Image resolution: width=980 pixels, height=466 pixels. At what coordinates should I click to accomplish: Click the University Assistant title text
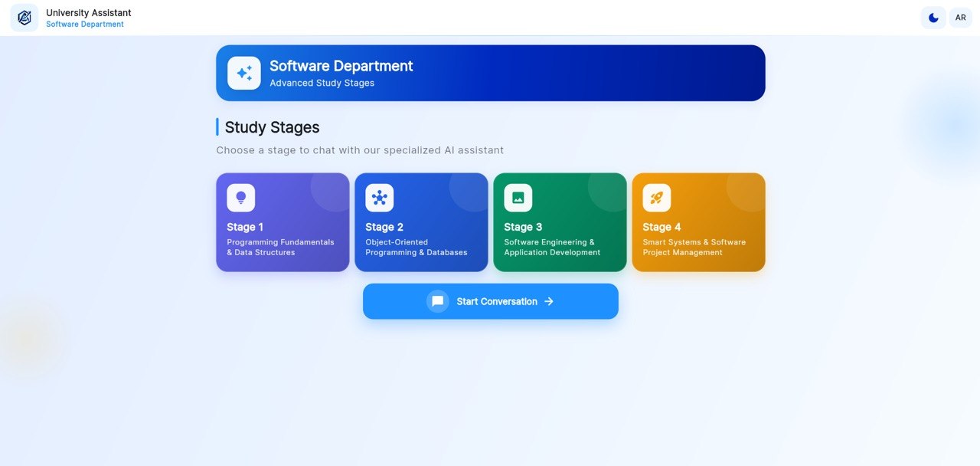click(x=89, y=13)
